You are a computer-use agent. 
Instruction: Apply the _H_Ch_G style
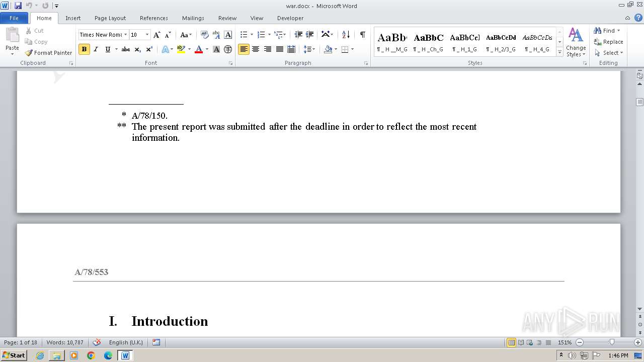[429, 42]
